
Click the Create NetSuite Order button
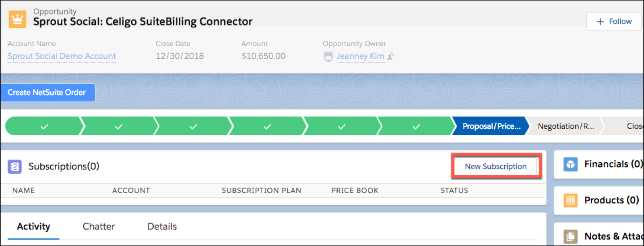[x=47, y=92]
